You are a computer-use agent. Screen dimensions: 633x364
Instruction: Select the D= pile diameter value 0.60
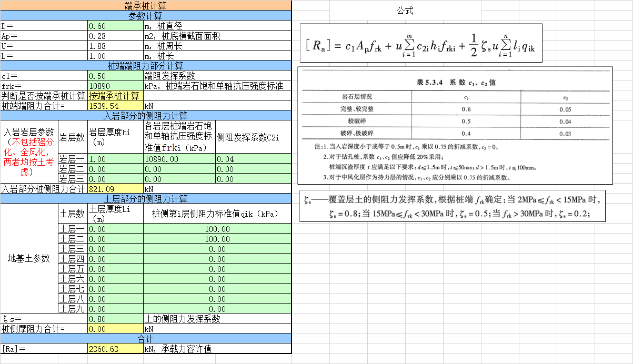point(116,26)
